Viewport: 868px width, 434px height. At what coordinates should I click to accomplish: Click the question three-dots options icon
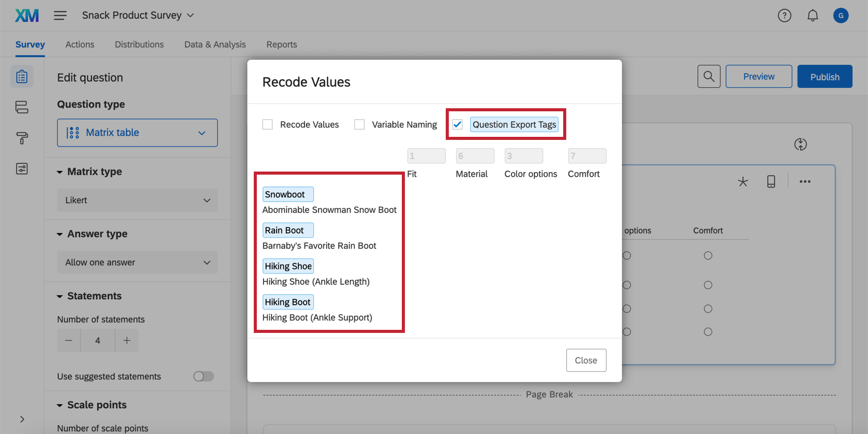pyautogui.click(x=805, y=182)
